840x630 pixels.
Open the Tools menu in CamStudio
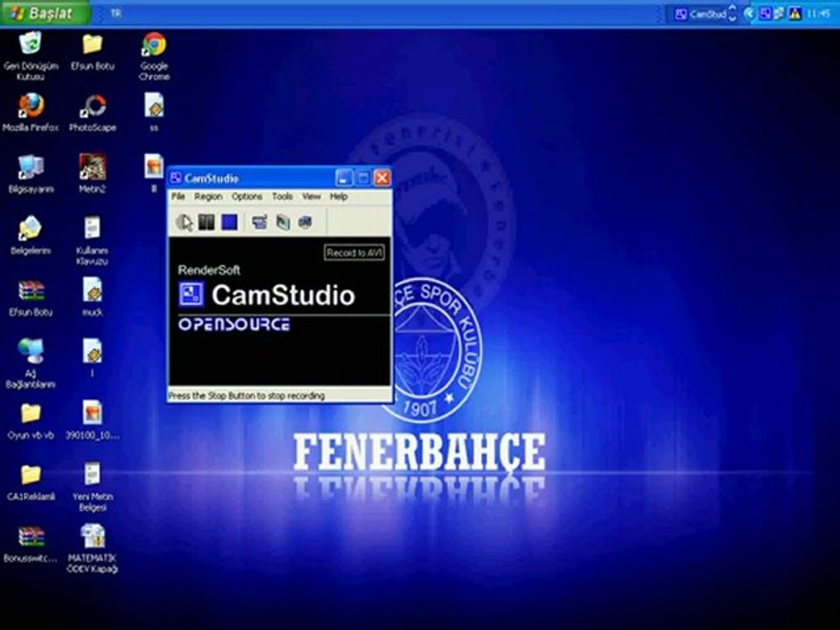tap(283, 197)
